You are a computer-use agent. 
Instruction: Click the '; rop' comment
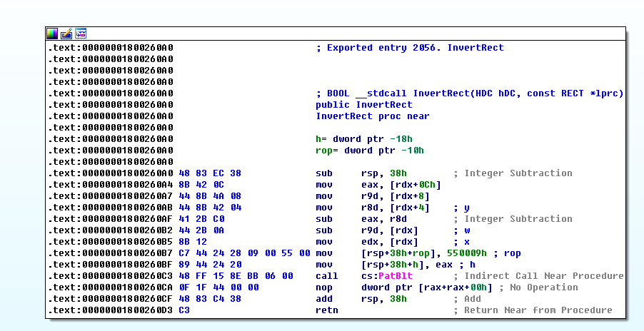click(x=507, y=253)
